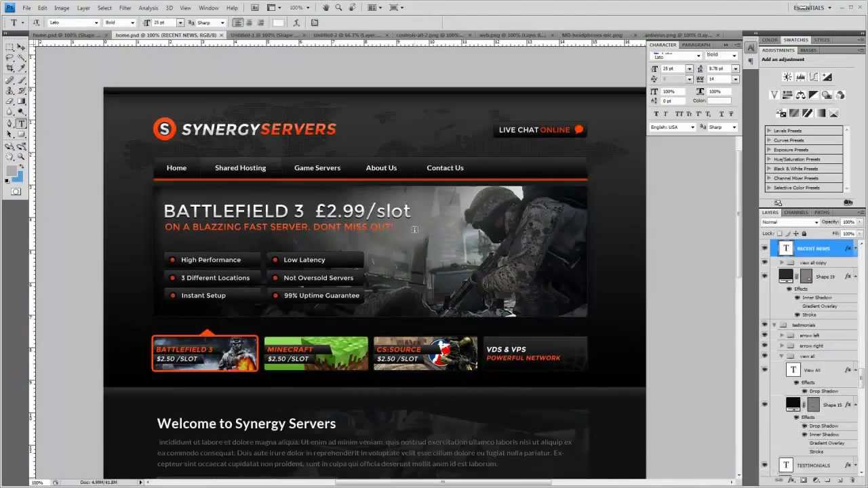Image resolution: width=868 pixels, height=488 pixels.
Task: Select the Pen tool
Action: coord(9,123)
